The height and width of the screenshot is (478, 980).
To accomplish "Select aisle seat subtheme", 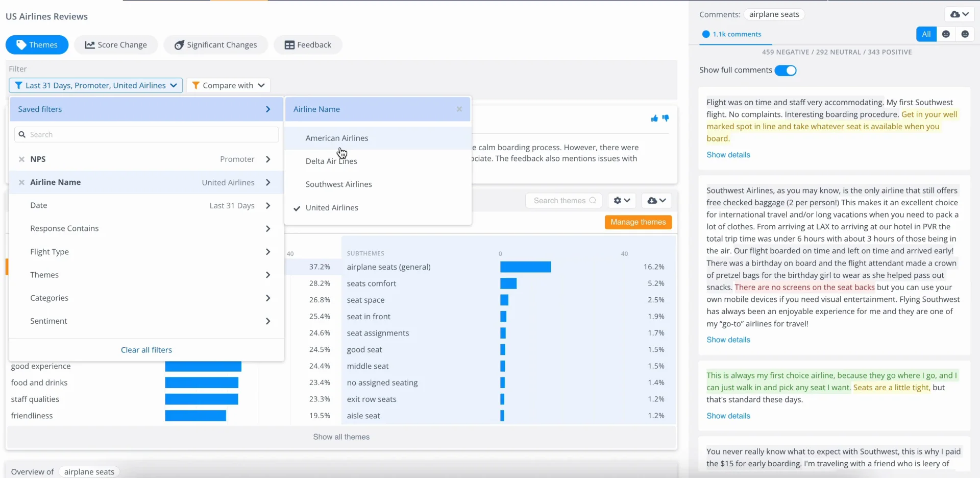I will (x=363, y=416).
